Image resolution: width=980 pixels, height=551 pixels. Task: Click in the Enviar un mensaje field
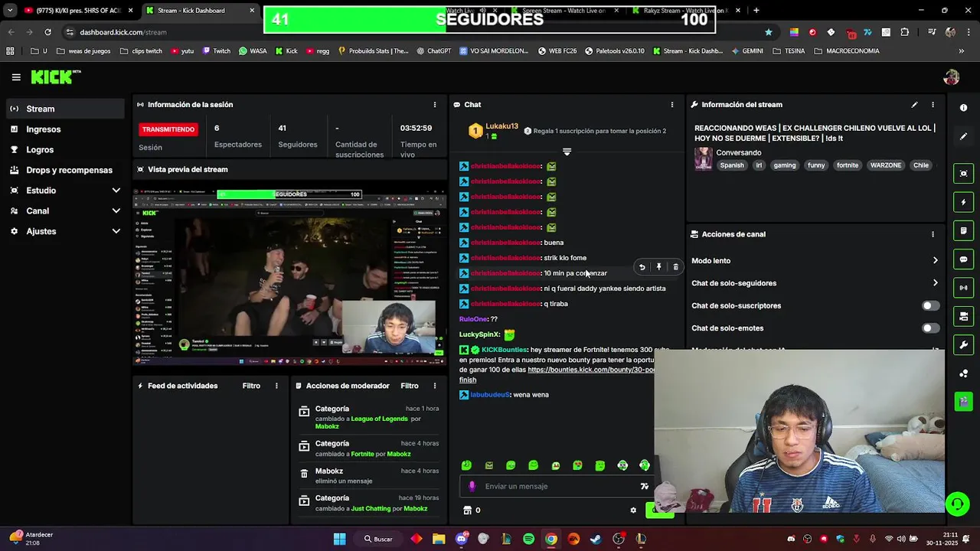coord(559,487)
